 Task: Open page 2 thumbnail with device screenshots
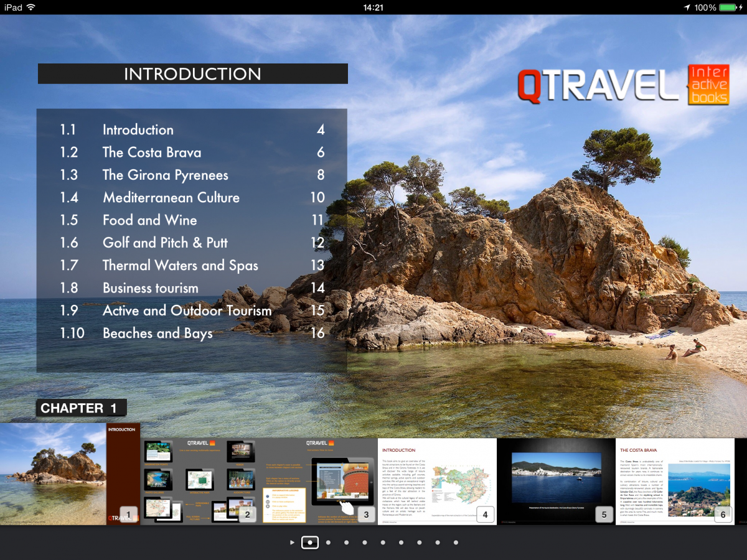(200, 482)
